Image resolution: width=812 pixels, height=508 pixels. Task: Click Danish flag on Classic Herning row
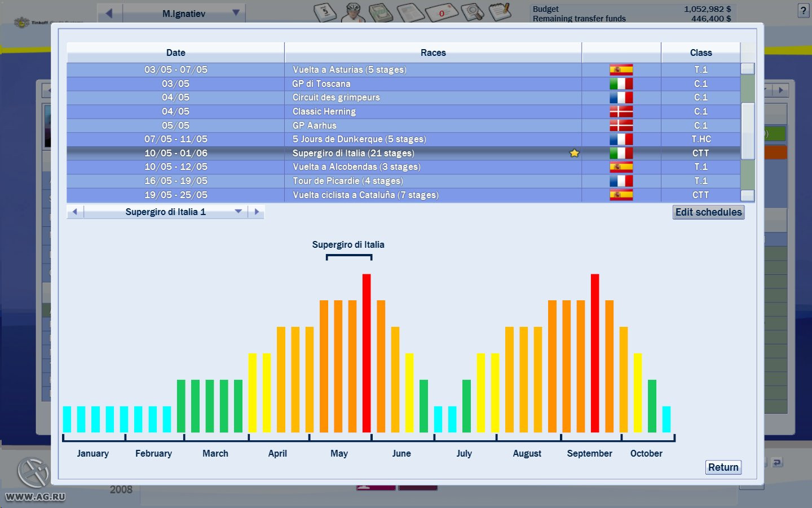tap(621, 111)
